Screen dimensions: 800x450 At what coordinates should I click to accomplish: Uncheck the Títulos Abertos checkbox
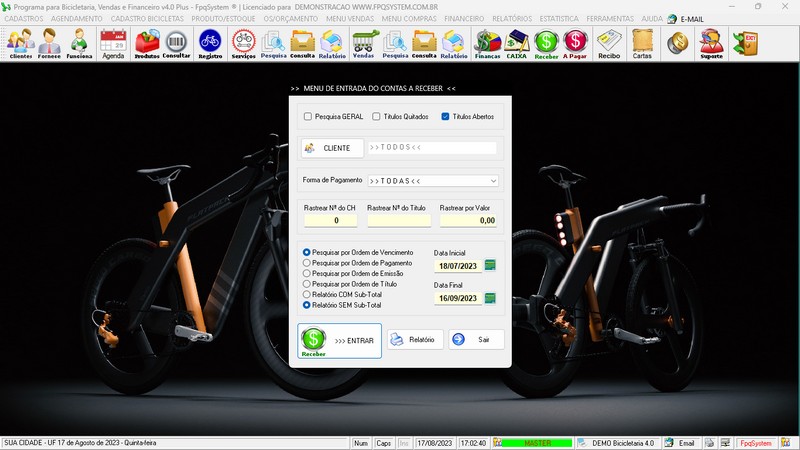coord(446,117)
